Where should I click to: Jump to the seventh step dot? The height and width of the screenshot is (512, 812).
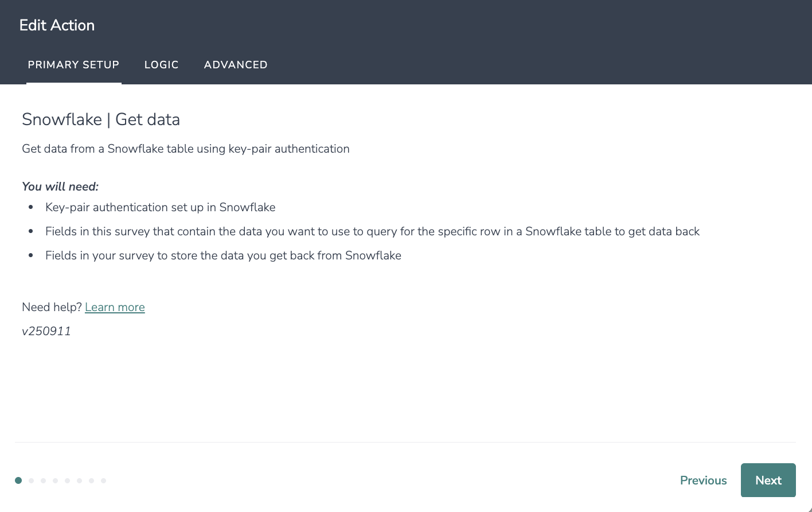click(91, 480)
